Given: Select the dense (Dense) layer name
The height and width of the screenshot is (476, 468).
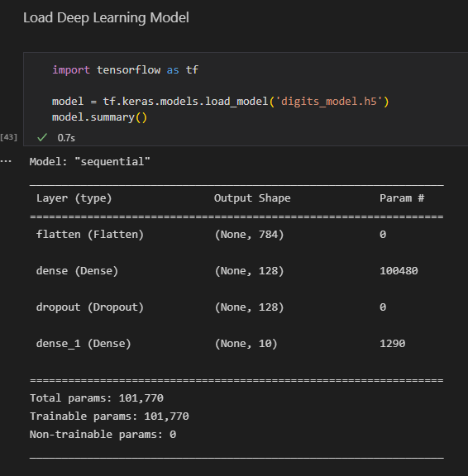Looking at the screenshot, I should [77, 271].
